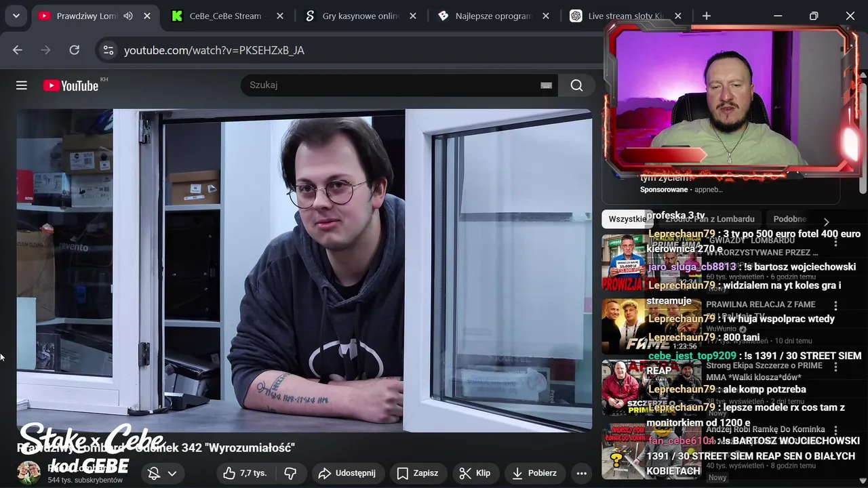This screenshot has width=868, height=488.
Task: Select the Wszystkie filter chip
Action: [627, 219]
